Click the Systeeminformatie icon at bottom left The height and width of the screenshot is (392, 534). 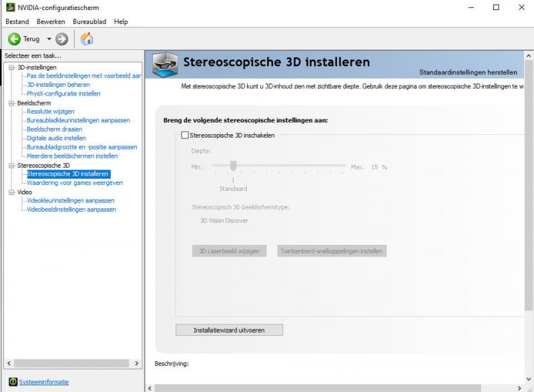(11, 382)
